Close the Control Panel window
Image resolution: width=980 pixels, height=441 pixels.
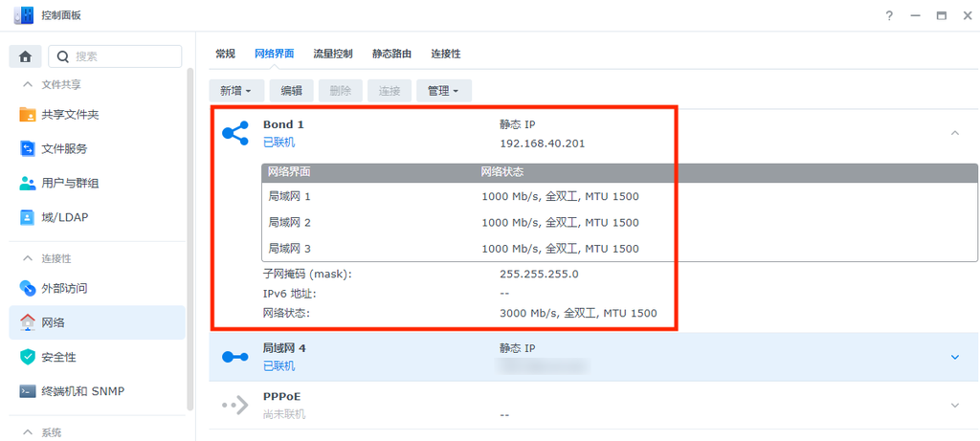(x=967, y=16)
